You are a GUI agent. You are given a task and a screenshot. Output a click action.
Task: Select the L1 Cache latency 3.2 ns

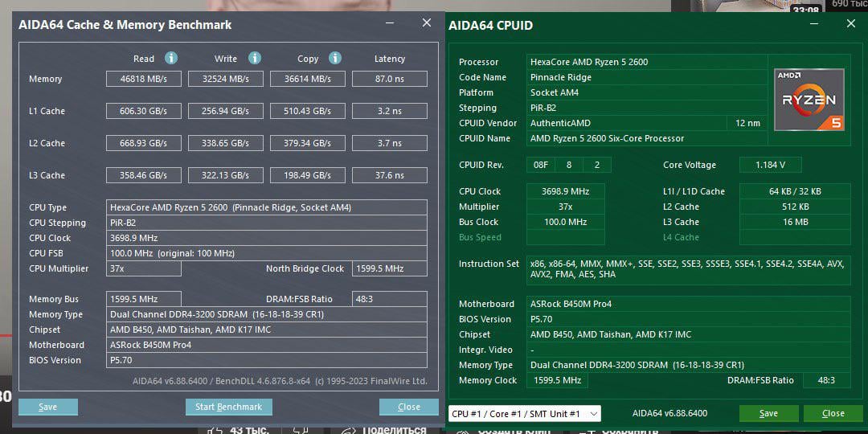click(x=389, y=111)
